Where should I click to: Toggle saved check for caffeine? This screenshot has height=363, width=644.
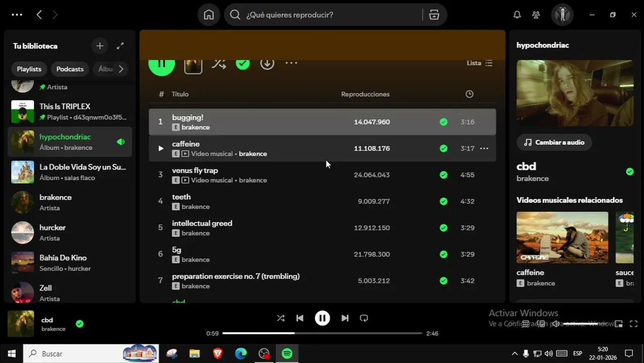(443, 148)
